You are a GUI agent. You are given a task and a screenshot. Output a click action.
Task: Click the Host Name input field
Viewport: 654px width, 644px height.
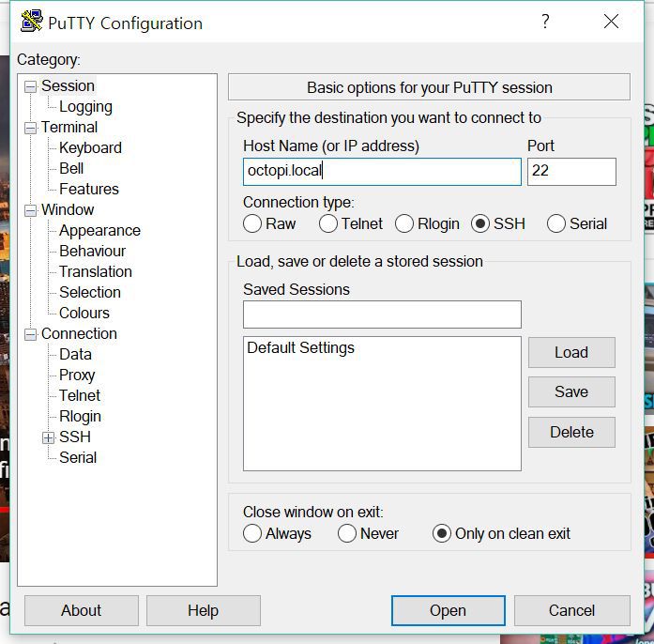coord(382,171)
